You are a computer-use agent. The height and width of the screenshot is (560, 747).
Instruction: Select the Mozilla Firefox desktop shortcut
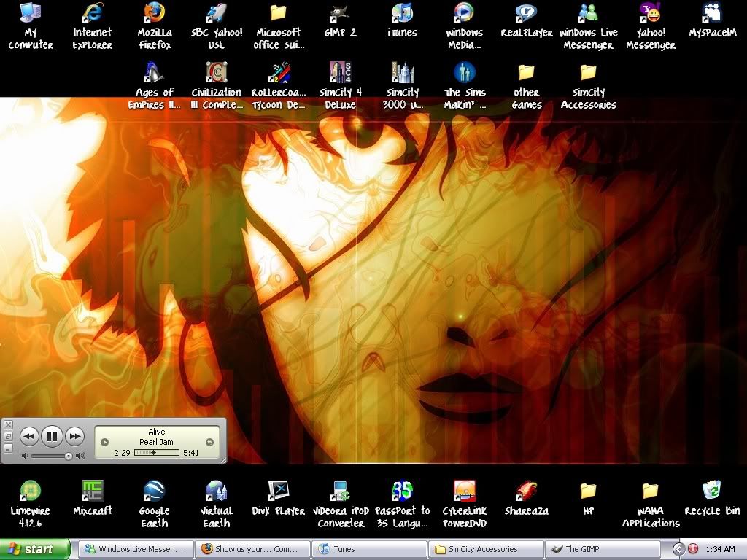click(x=155, y=26)
